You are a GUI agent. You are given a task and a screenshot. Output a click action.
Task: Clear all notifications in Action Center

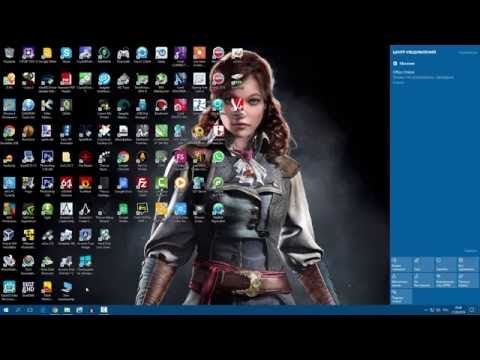click(468, 53)
